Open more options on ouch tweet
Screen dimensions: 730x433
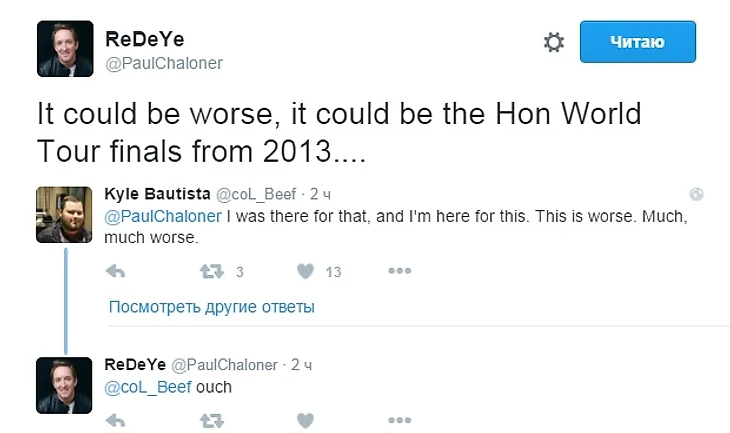400,421
